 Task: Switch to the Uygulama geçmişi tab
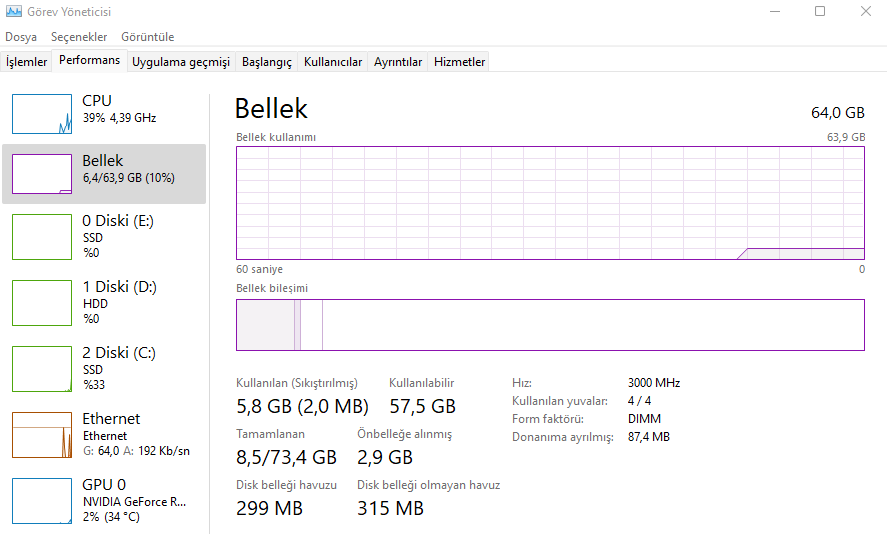point(181,62)
